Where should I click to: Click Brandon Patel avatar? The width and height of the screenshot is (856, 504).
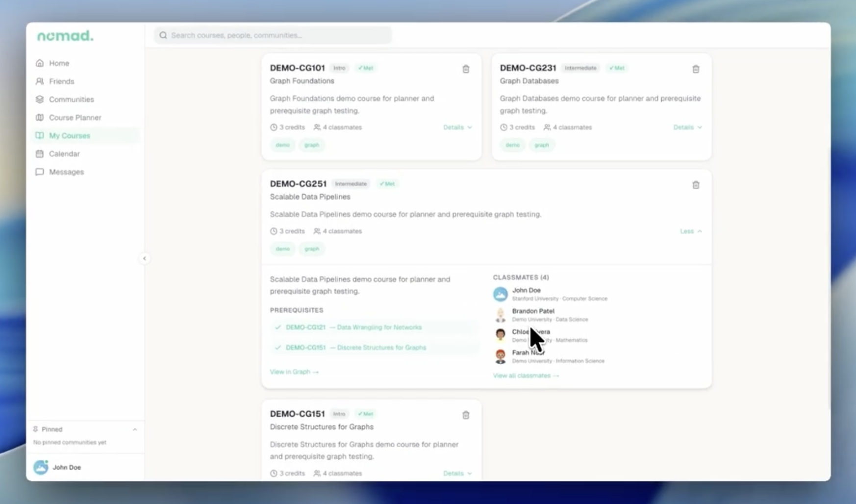click(x=501, y=315)
